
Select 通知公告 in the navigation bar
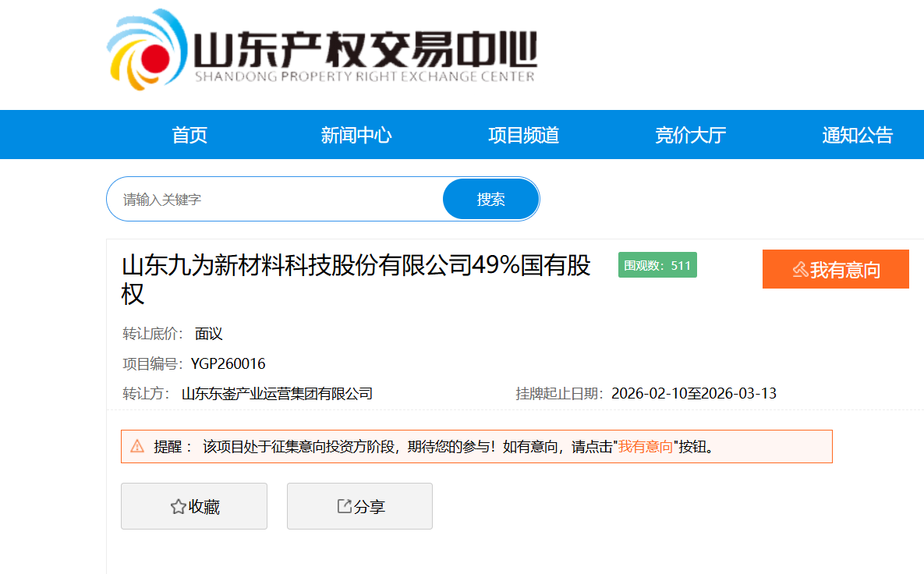pos(857,135)
